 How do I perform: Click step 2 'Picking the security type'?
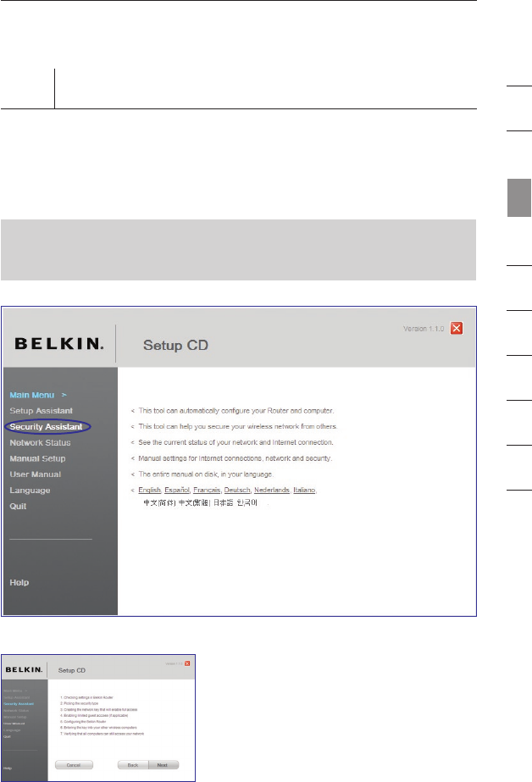pyautogui.click(x=80, y=704)
